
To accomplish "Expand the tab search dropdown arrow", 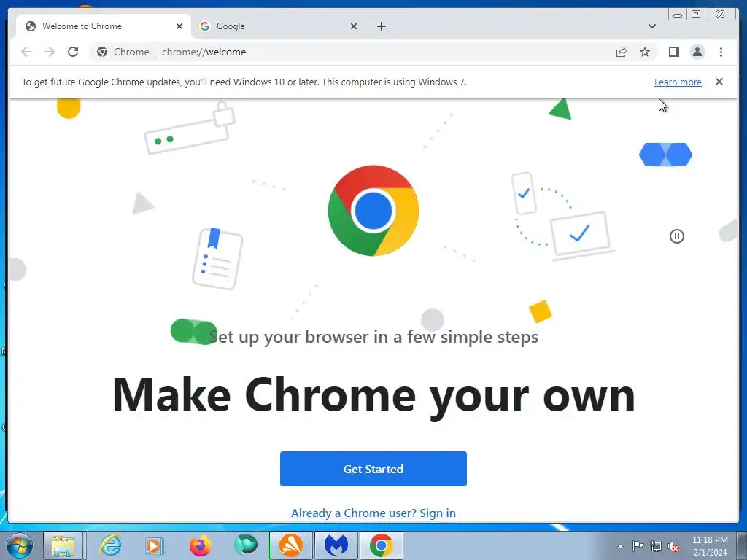I will [x=651, y=26].
